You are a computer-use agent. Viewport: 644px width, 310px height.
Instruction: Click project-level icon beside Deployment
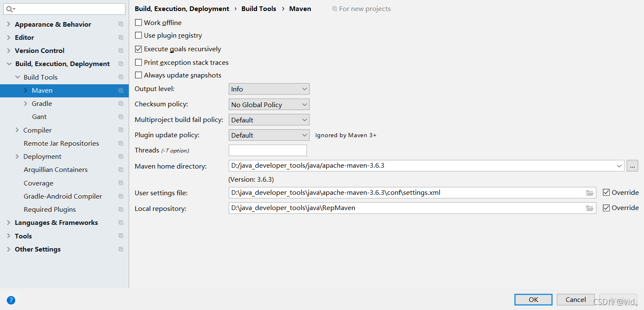pos(121,156)
